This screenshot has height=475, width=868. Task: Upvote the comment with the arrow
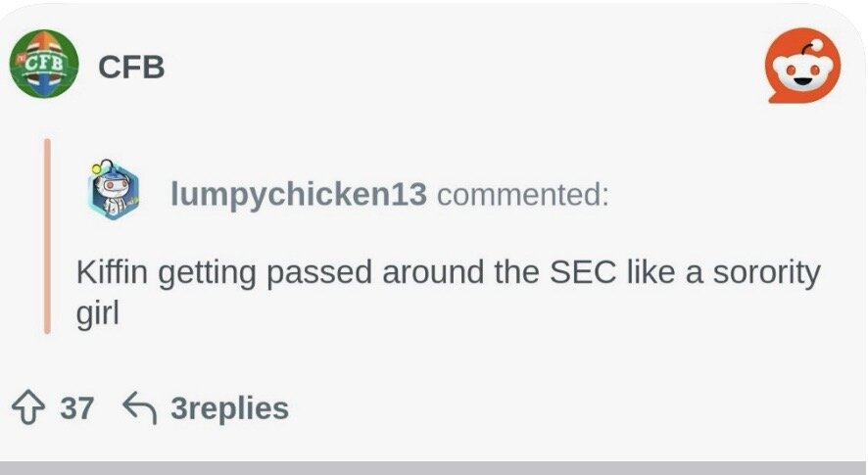[x=27, y=406]
